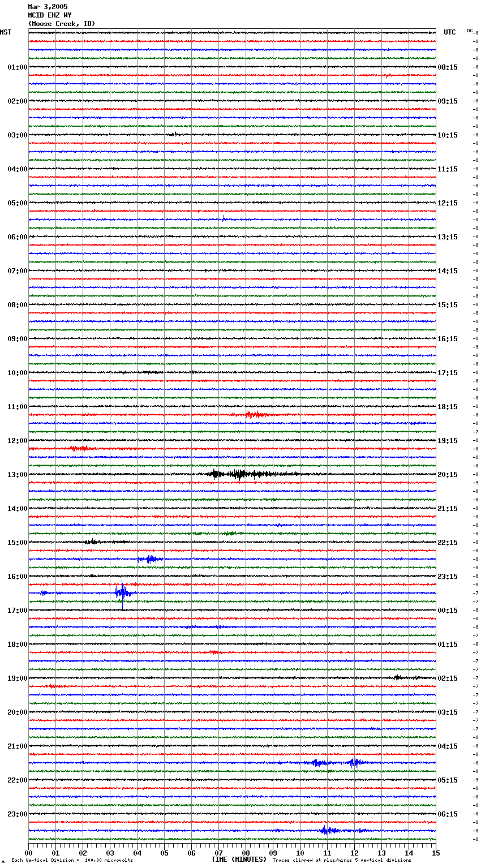Viewport: 481px width, 868px height.
Task: Click the blue event below the 23:00 trace
Action: [x=329, y=831]
